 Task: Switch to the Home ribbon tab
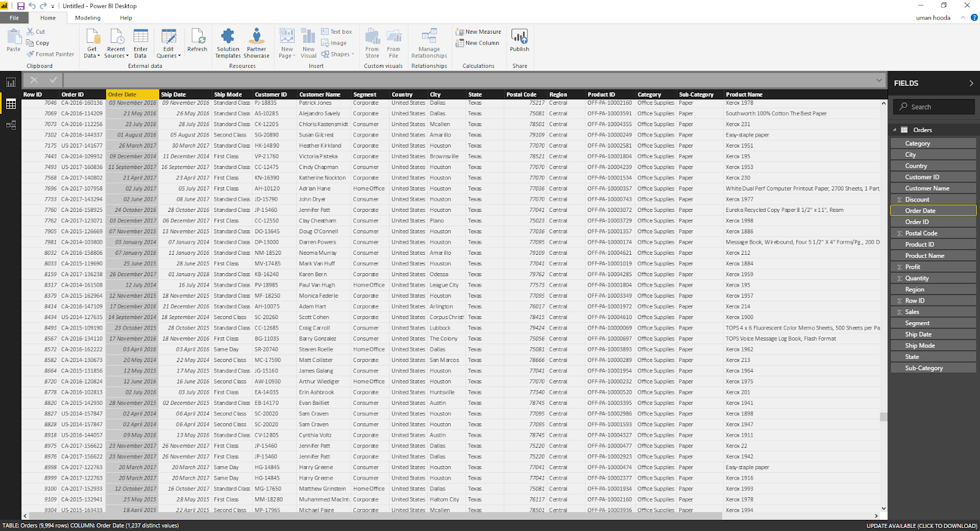48,18
